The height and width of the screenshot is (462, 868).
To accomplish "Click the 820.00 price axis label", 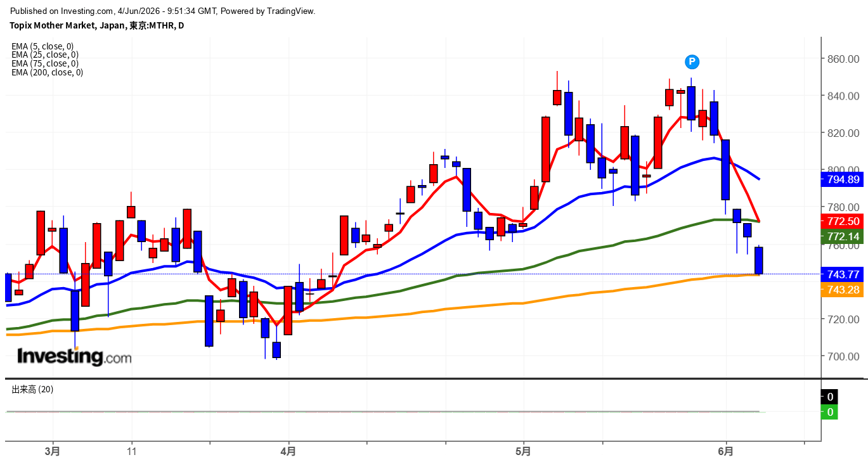I will (x=843, y=133).
